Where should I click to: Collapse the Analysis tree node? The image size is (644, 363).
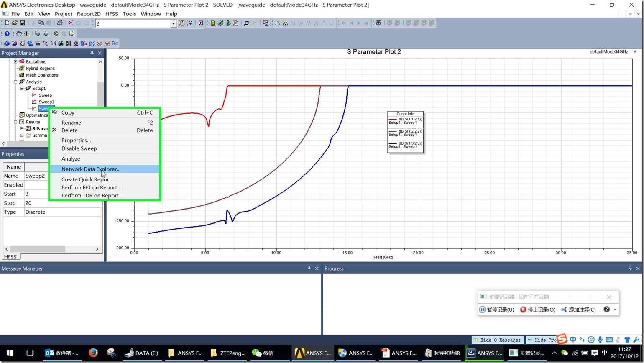[x=15, y=82]
